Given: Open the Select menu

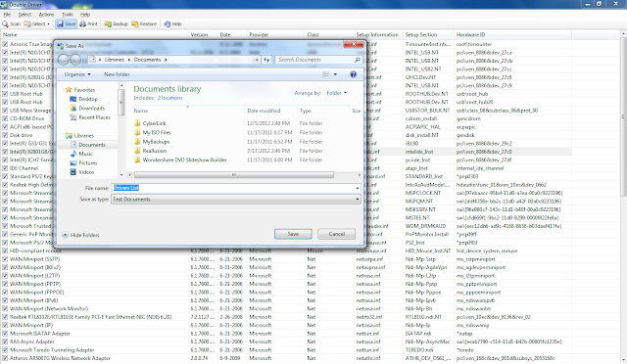Looking at the screenshot, I should (x=24, y=15).
